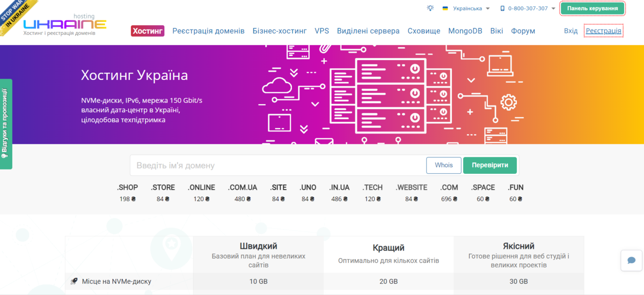Viewport: 644px width, 295px height.
Task: Open the Форум link
Action: [523, 31]
